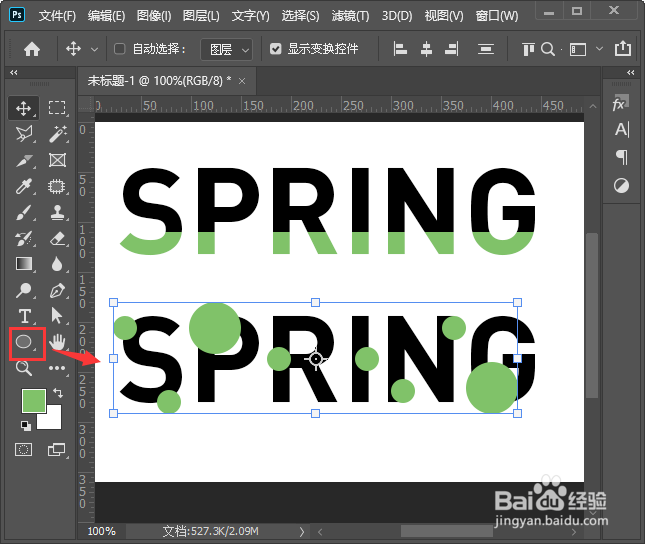This screenshot has height=544, width=645.
Task: Select the Horizontal Type tool
Action: [25, 316]
